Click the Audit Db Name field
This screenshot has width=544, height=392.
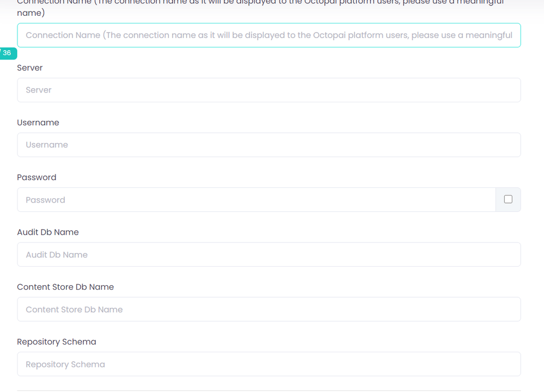pyautogui.click(x=269, y=255)
